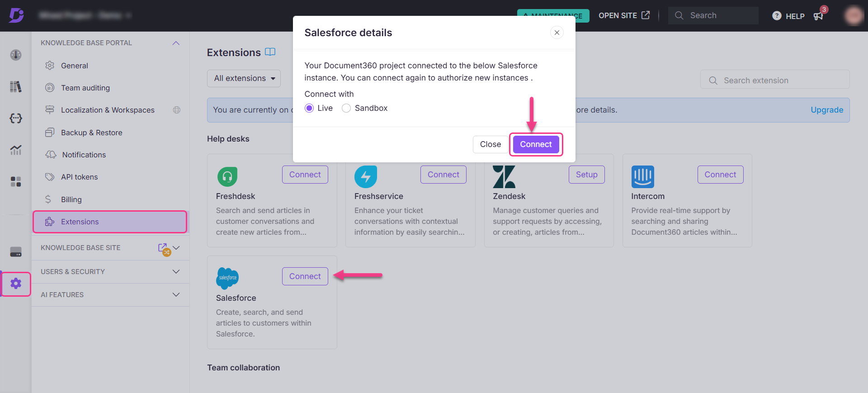Click the Help desks section heading
Screen dimensions: 868x393
click(228, 139)
